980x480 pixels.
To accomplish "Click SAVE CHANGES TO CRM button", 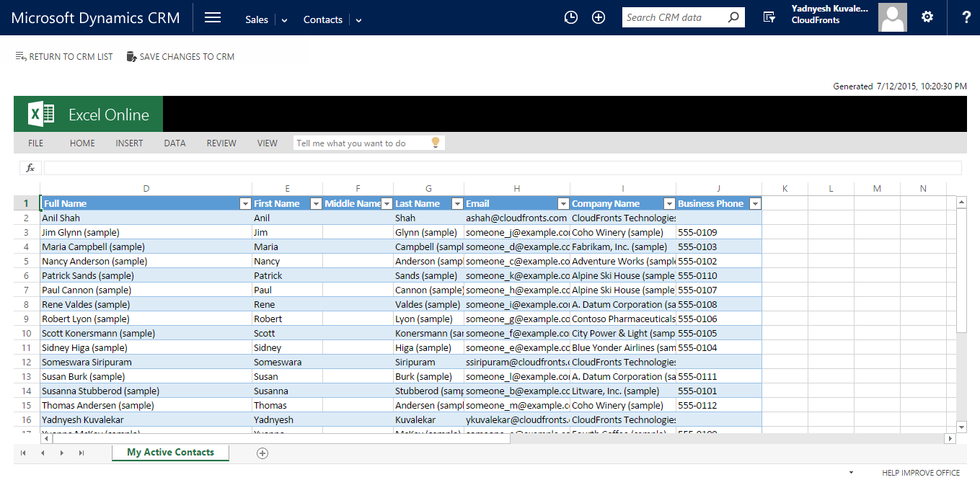I will tap(180, 56).
